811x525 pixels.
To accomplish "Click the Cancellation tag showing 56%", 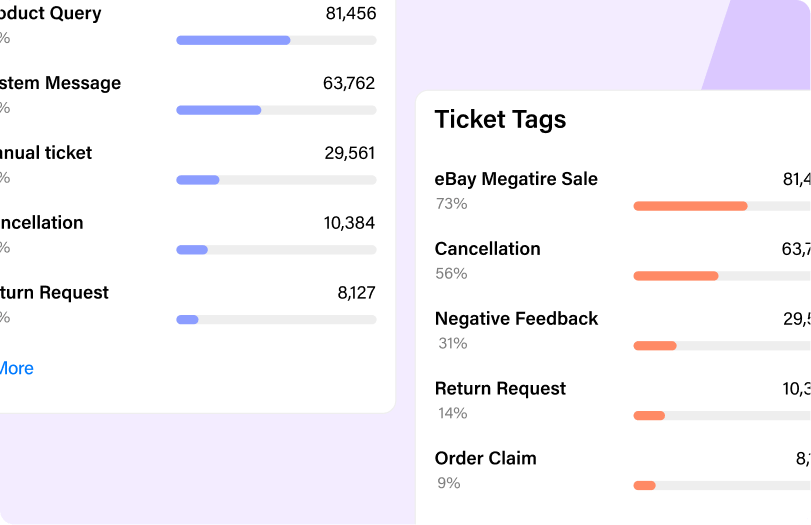I will tap(487, 249).
